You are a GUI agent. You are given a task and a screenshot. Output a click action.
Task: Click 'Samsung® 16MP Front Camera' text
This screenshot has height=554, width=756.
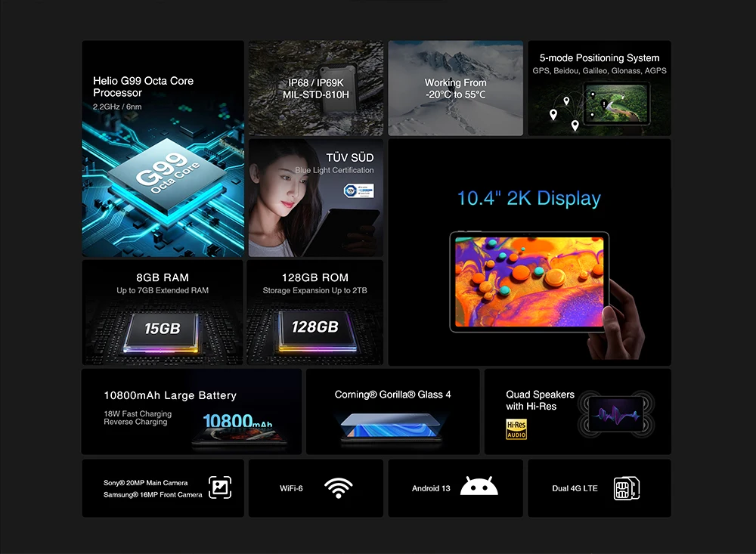pyautogui.click(x=153, y=495)
